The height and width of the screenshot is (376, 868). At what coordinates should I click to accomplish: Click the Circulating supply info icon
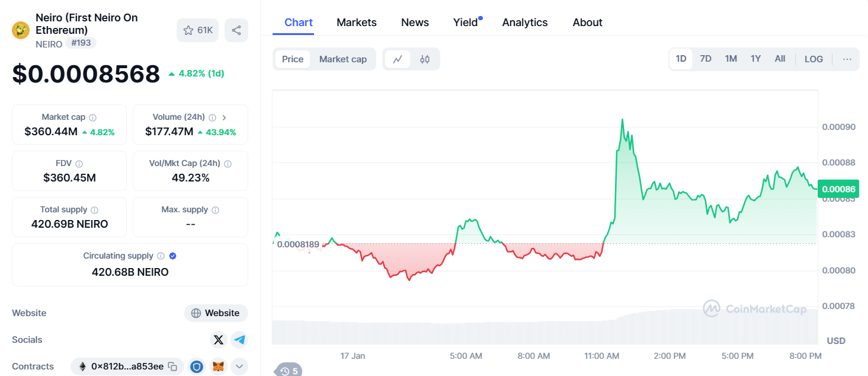click(161, 256)
